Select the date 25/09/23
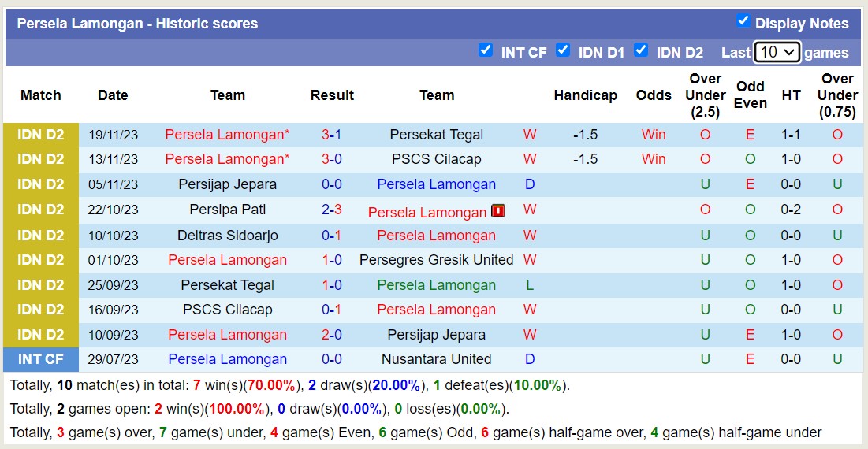The width and height of the screenshot is (868, 449). tap(113, 285)
